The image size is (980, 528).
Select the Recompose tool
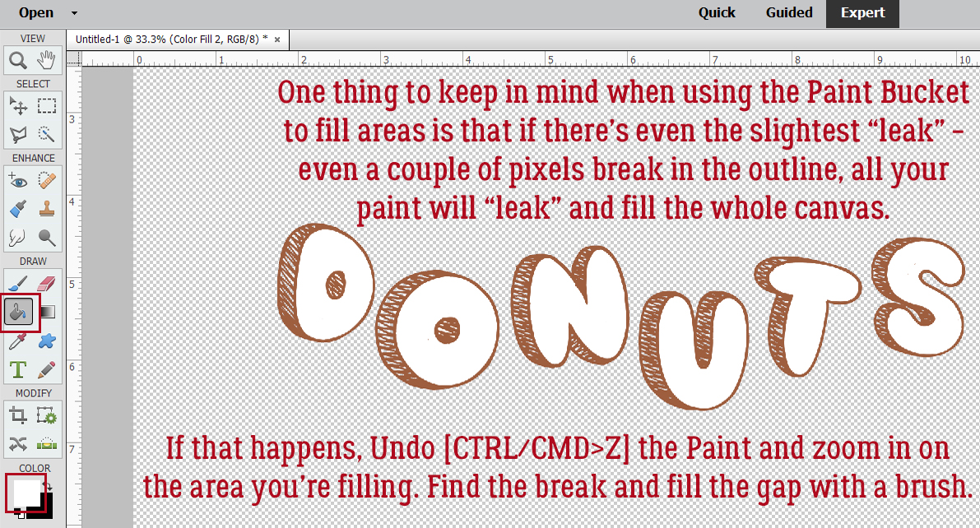coord(47,415)
